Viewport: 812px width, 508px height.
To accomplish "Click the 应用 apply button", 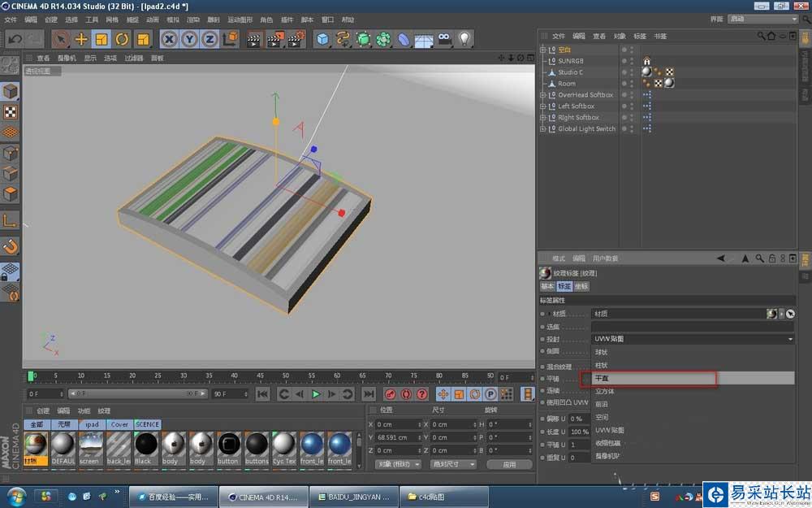I will point(508,464).
